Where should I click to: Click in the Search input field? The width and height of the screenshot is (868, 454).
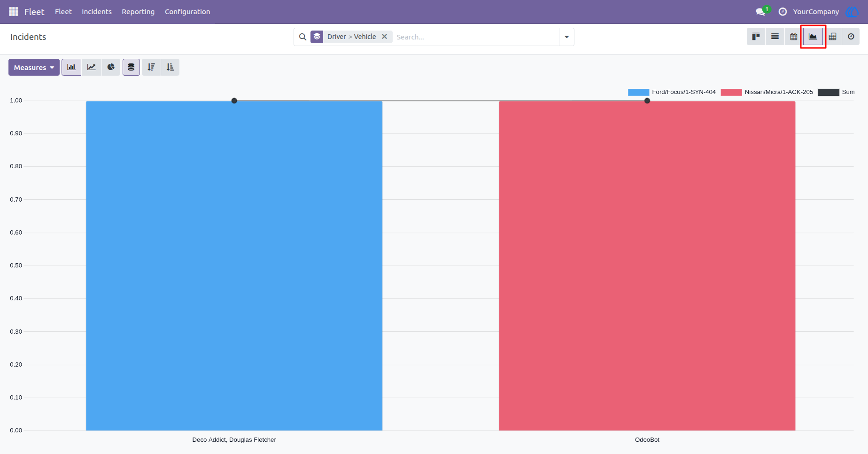(x=475, y=37)
